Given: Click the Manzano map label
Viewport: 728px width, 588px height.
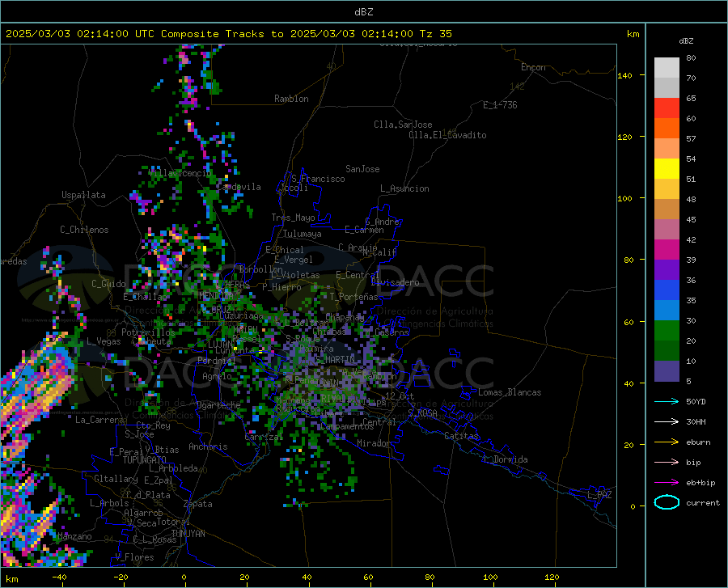Looking at the screenshot, I should 74,536.
